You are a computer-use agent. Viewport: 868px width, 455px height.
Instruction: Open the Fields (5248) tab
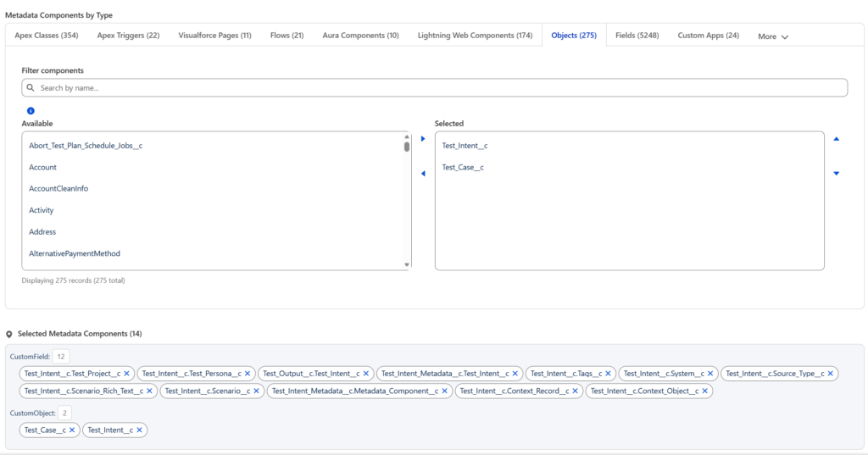click(637, 36)
